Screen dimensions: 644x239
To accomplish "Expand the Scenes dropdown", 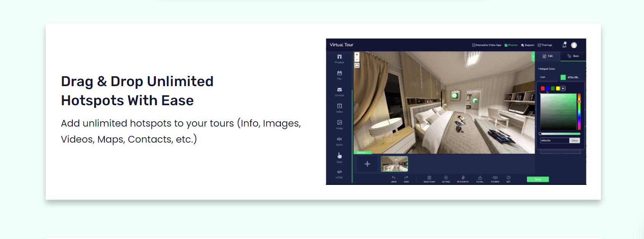I will [362, 152].
